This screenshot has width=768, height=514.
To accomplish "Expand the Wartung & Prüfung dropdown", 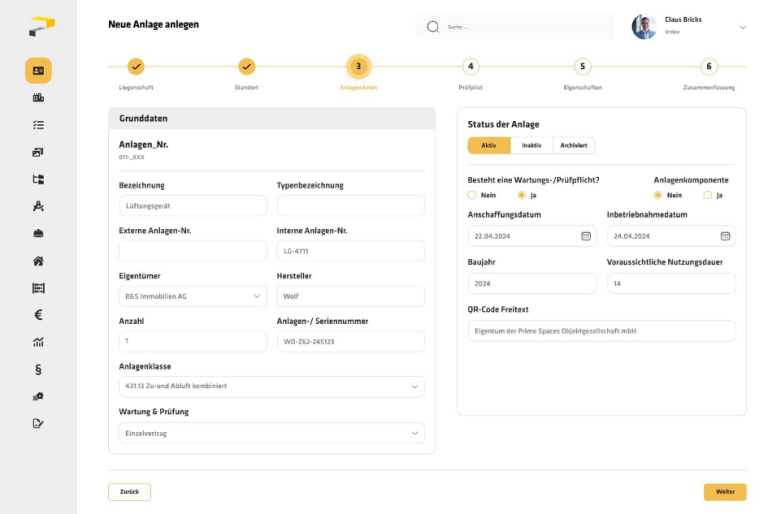I will point(272,433).
